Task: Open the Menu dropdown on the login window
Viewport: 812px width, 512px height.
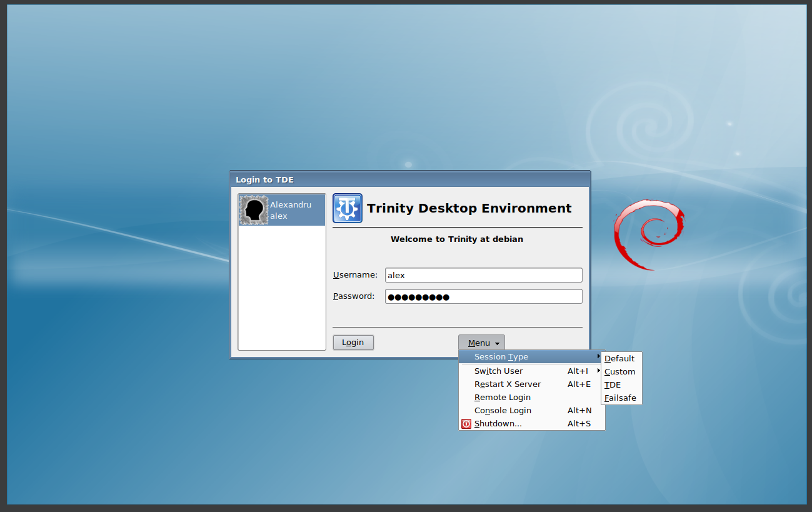Action: (481, 342)
